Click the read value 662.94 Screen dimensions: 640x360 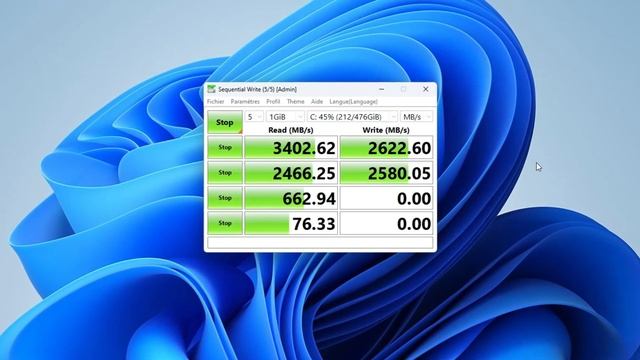click(291, 198)
